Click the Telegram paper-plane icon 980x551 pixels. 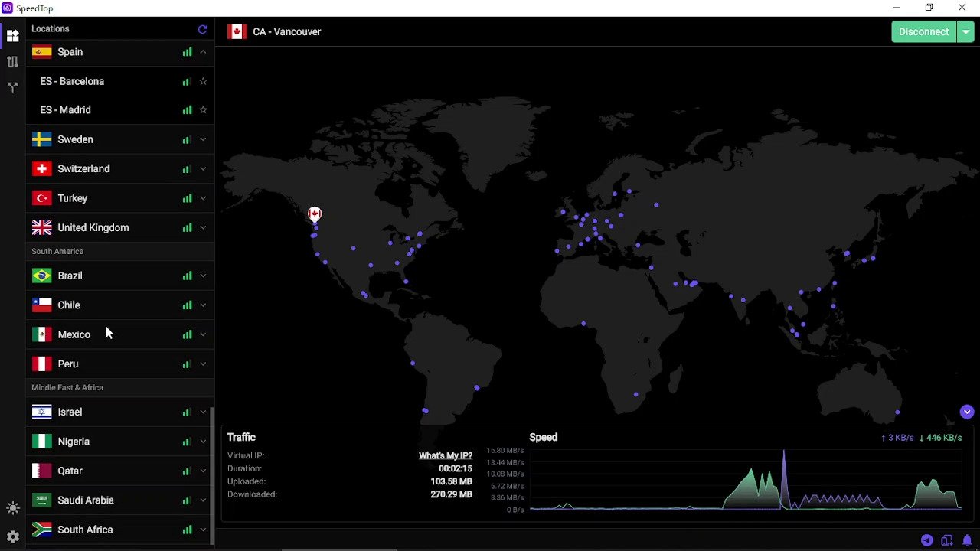point(926,540)
